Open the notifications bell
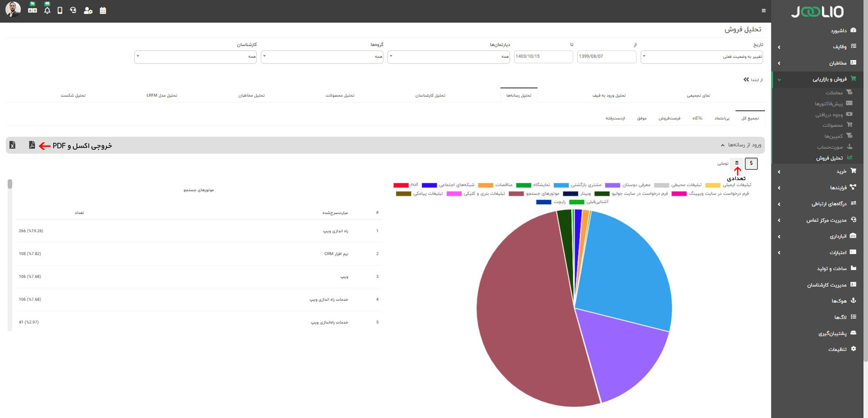The width and height of the screenshot is (868, 418). (x=47, y=10)
